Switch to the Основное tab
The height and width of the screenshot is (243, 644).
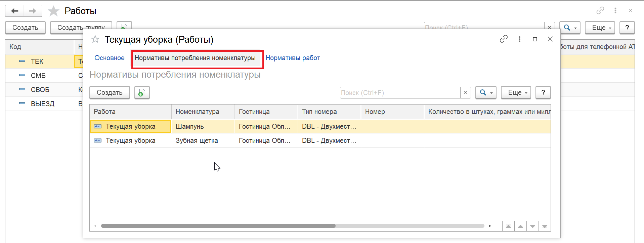[x=109, y=58]
